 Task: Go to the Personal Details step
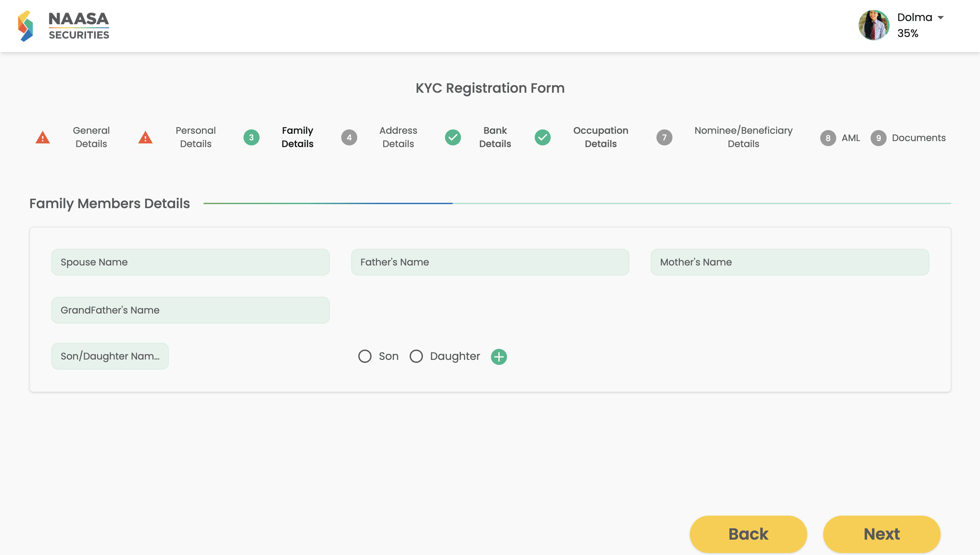tap(195, 137)
